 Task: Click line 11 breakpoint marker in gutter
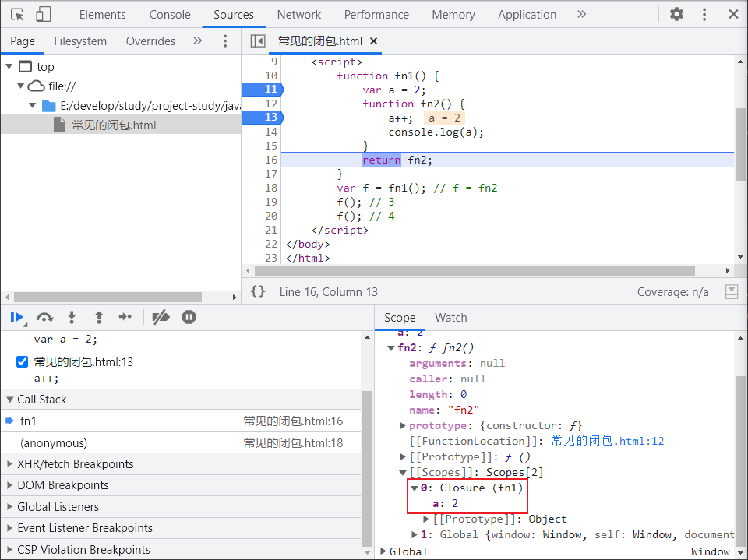(x=261, y=90)
